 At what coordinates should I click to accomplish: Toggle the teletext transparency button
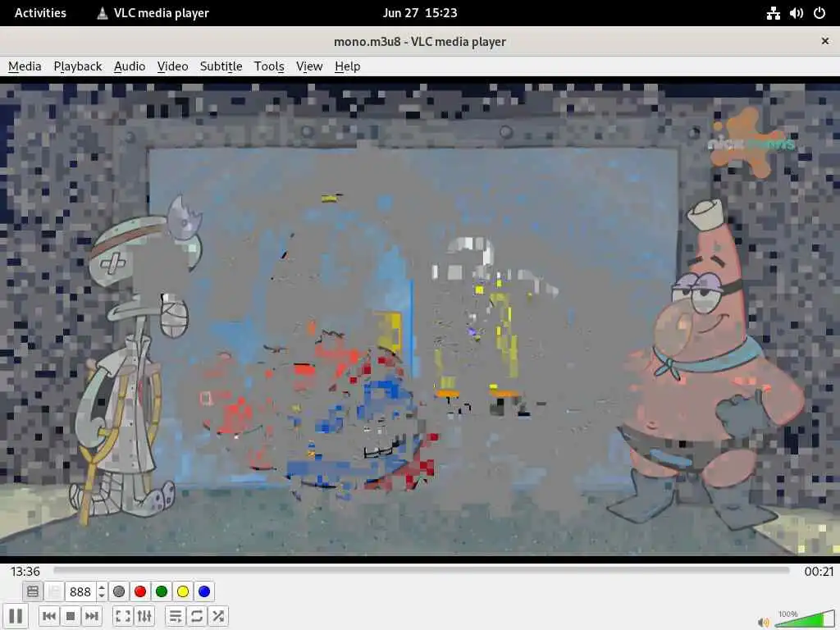[54, 591]
